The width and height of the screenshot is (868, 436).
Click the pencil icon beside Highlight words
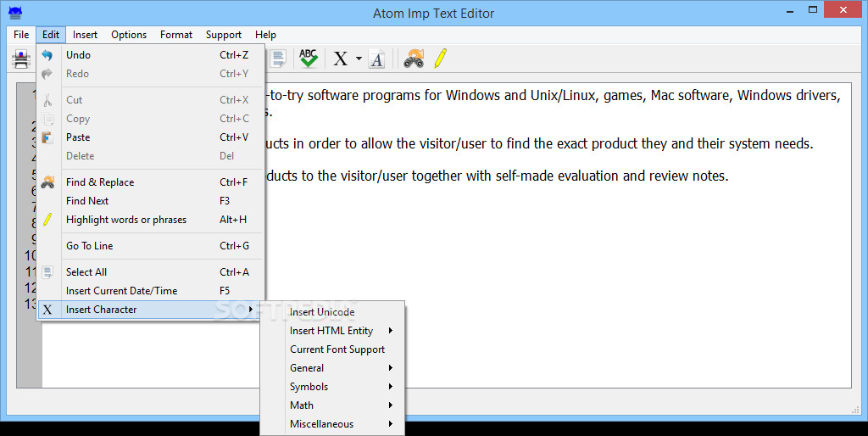pyautogui.click(x=47, y=220)
